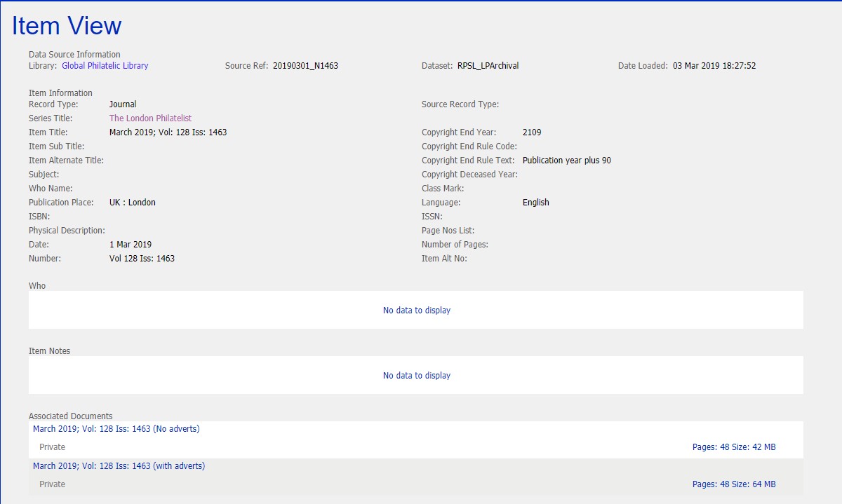
Task: Select the Associated Documents heading
Action: [x=70, y=416]
